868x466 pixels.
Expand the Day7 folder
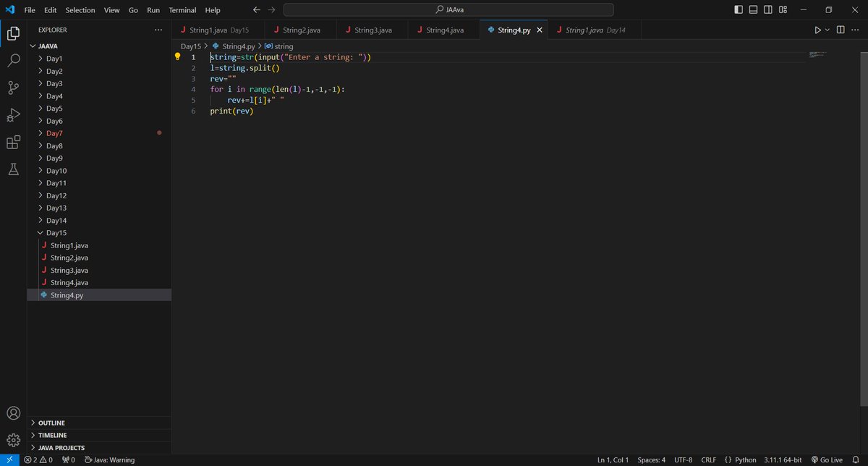click(x=54, y=133)
